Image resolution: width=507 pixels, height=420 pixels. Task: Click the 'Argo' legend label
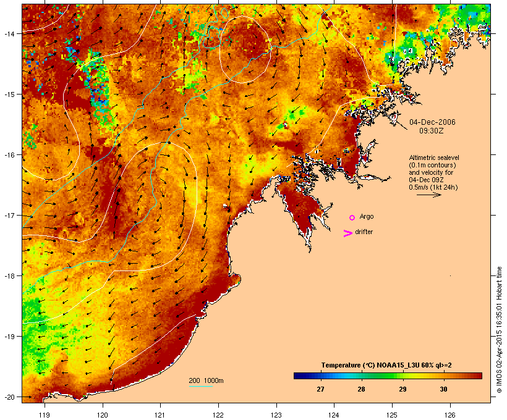(367, 216)
